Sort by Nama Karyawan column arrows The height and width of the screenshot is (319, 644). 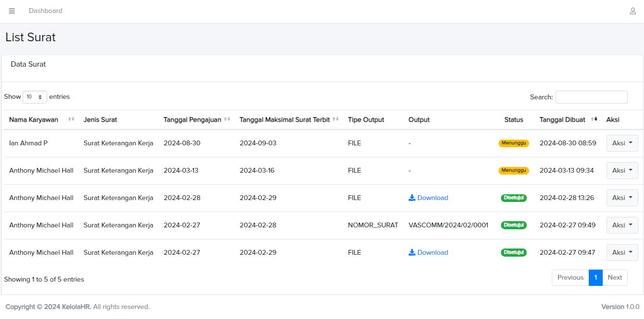click(71, 119)
